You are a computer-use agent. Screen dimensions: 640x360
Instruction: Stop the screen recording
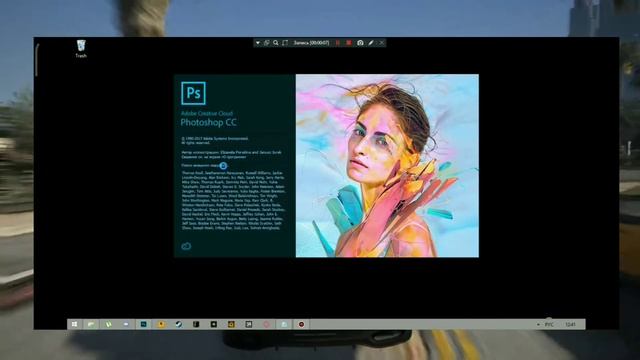(x=349, y=43)
